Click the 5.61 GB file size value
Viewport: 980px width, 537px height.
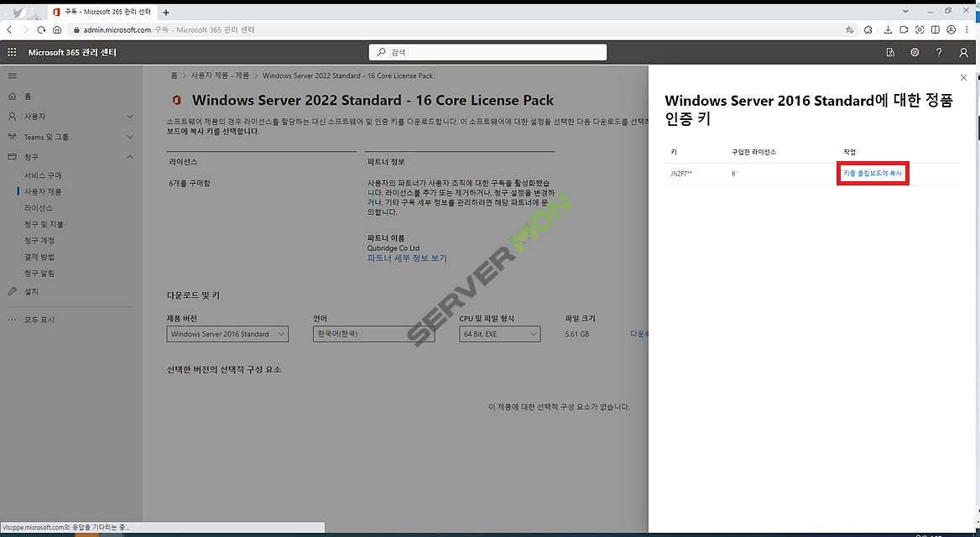pos(577,334)
